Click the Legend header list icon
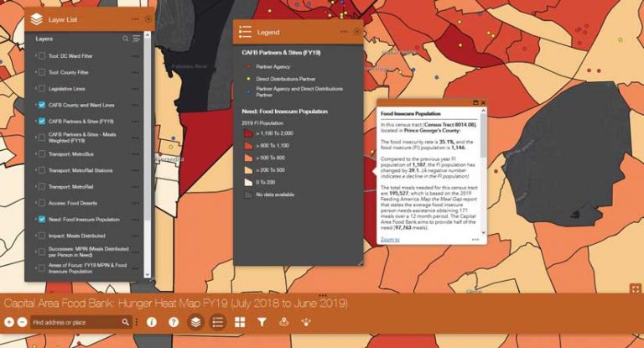This screenshot has width=644, height=348. coord(245,32)
